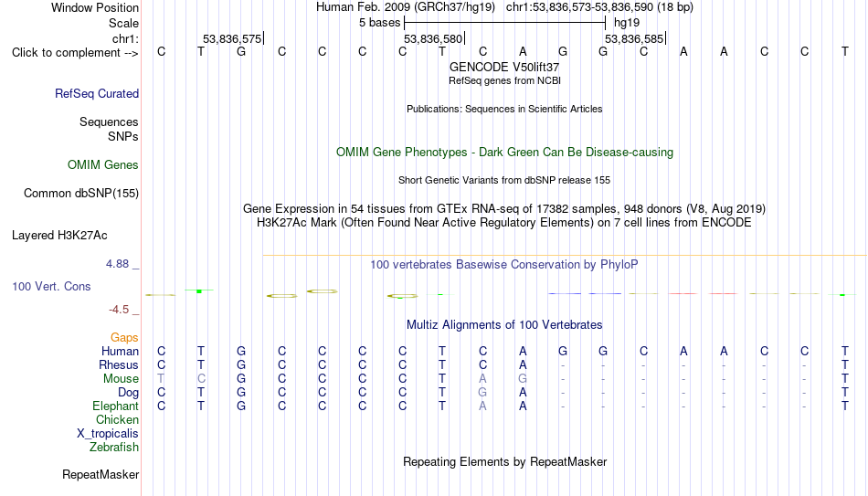The image size is (868, 496).
Task: Select the Human species label
Action: 120,352
